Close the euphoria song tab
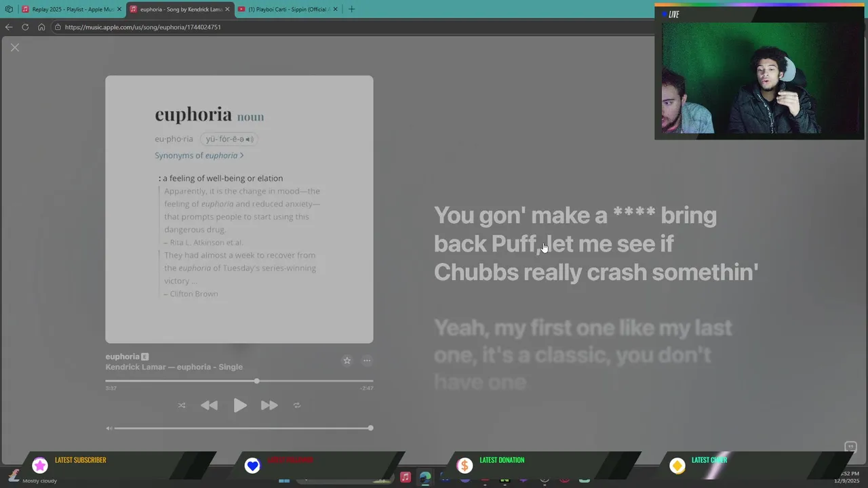868x488 pixels. (227, 9)
